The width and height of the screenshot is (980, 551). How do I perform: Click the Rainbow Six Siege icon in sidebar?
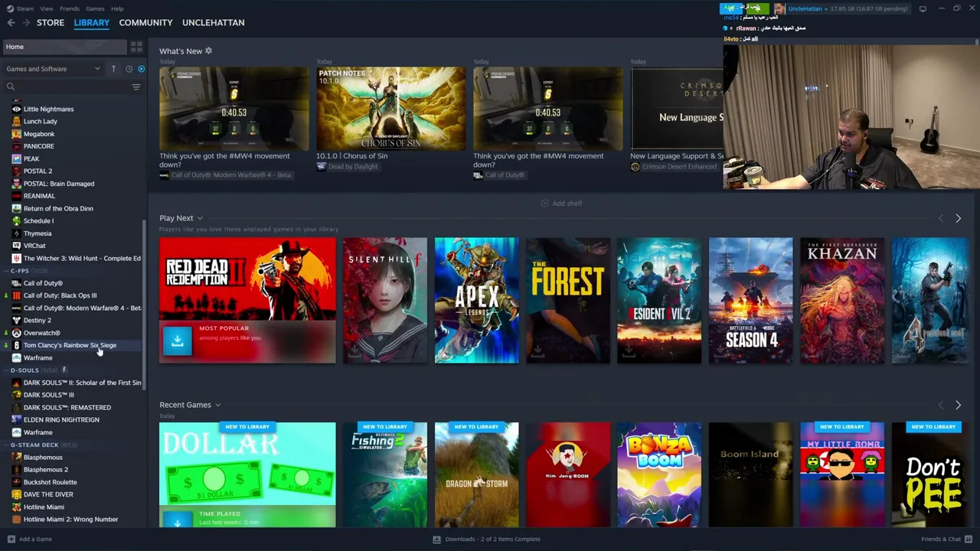16,345
